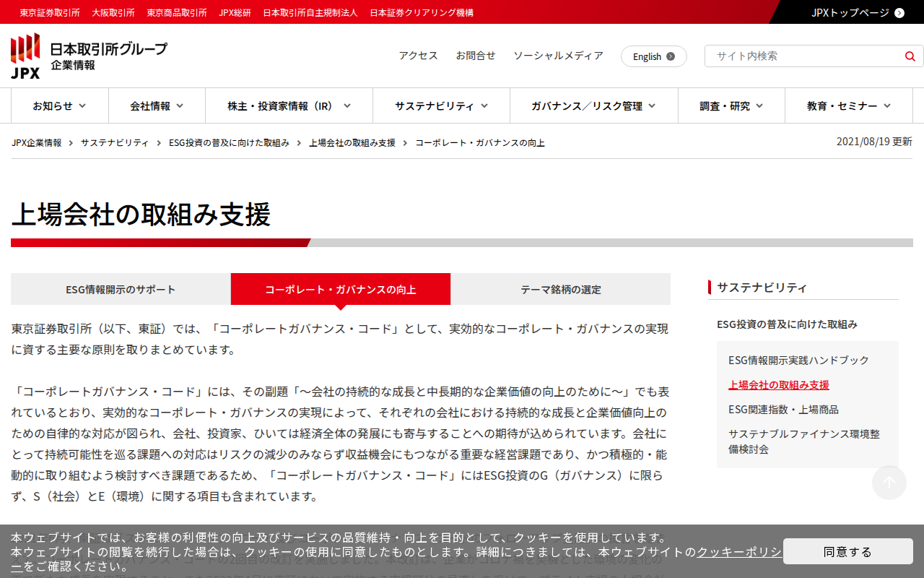Open the ソーシャルメディア header link
This screenshot has width=924, height=578.
point(558,56)
